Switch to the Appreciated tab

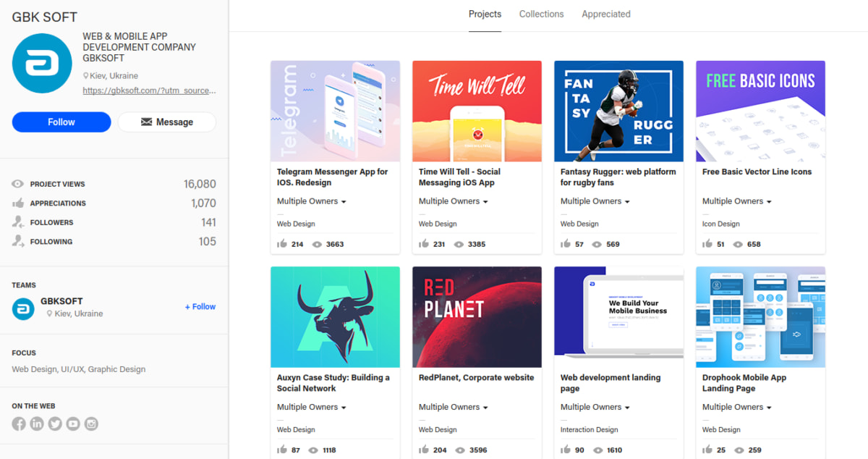pos(606,14)
